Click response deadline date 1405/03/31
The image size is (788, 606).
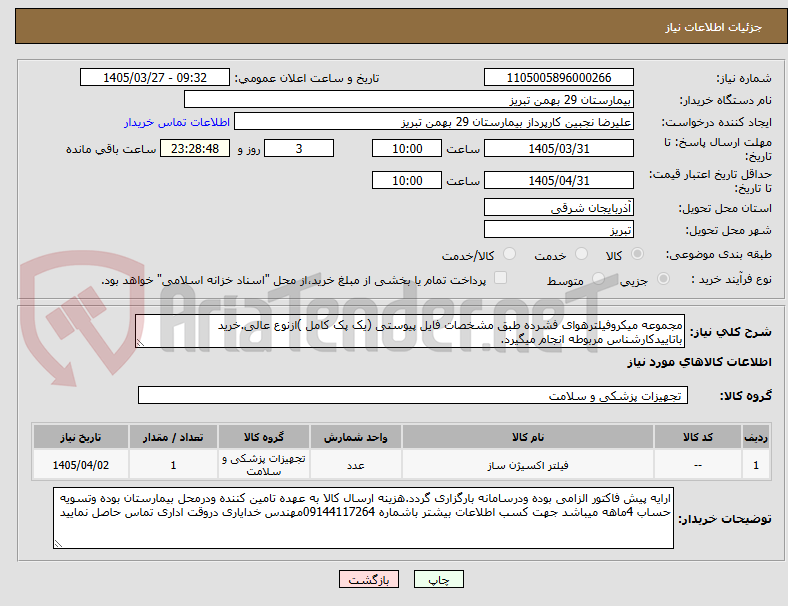tap(559, 148)
